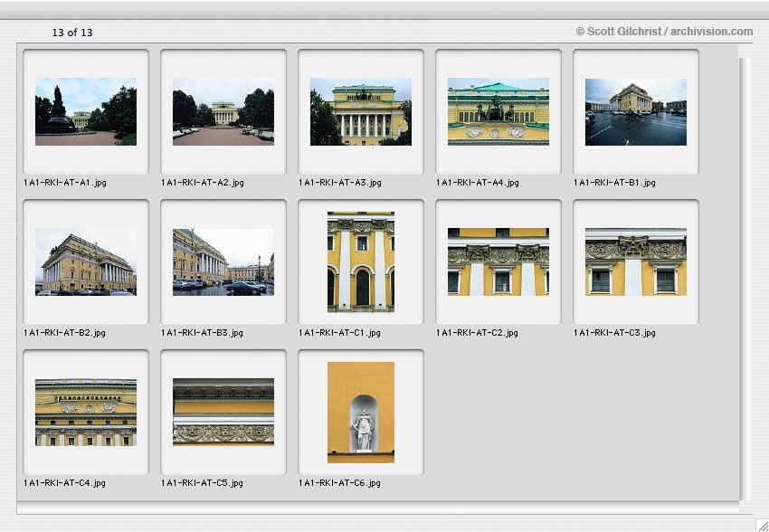Select thumbnail 1A1-RKI-AT-B2 corner building view

click(x=86, y=261)
